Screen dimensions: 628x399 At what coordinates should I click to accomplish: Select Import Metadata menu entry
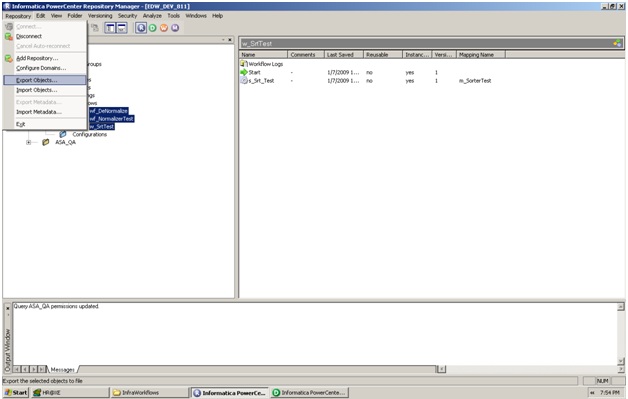[x=45, y=112]
